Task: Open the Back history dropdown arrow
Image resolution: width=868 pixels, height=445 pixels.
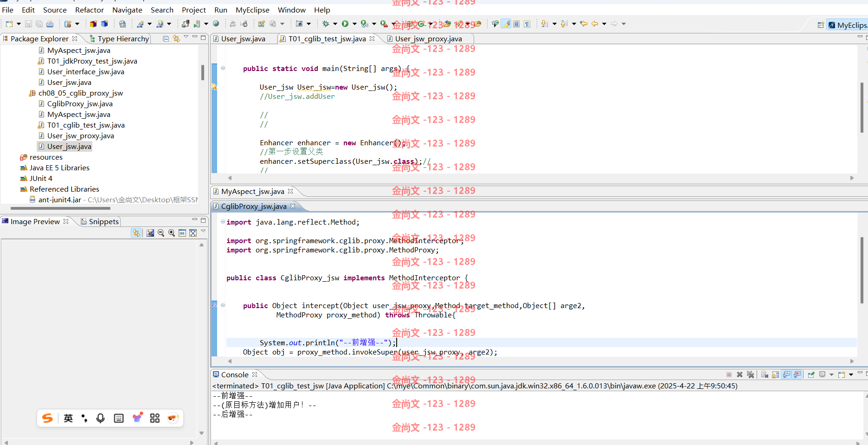Action: tap(604, 24)
